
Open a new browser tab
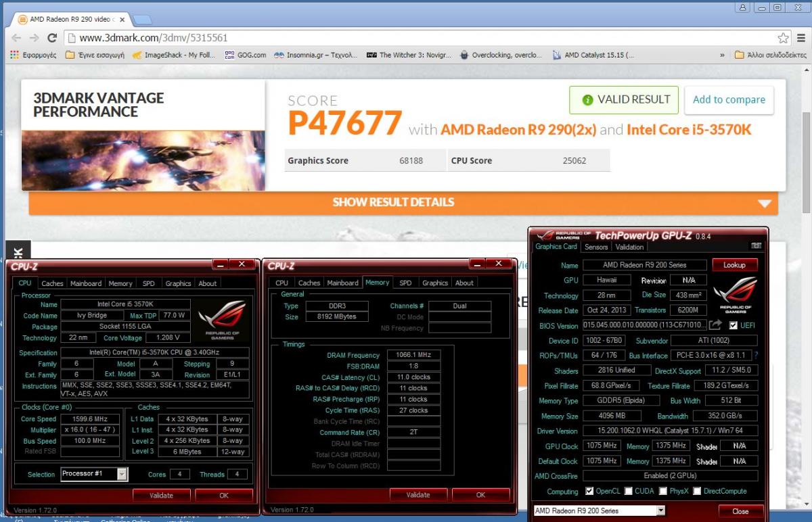click(141, 19)
